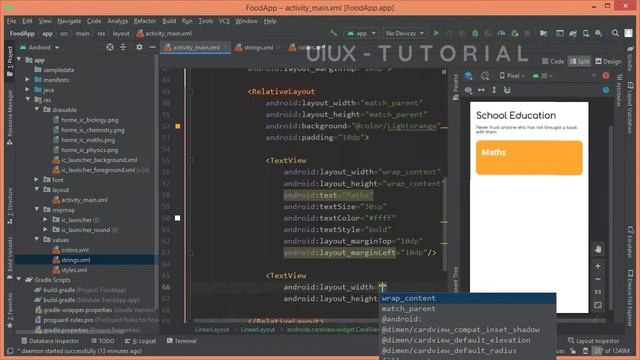The width and height of the screenshot is (640, 360).
Task: Open Resource Manager side tab
Action: 10,118
